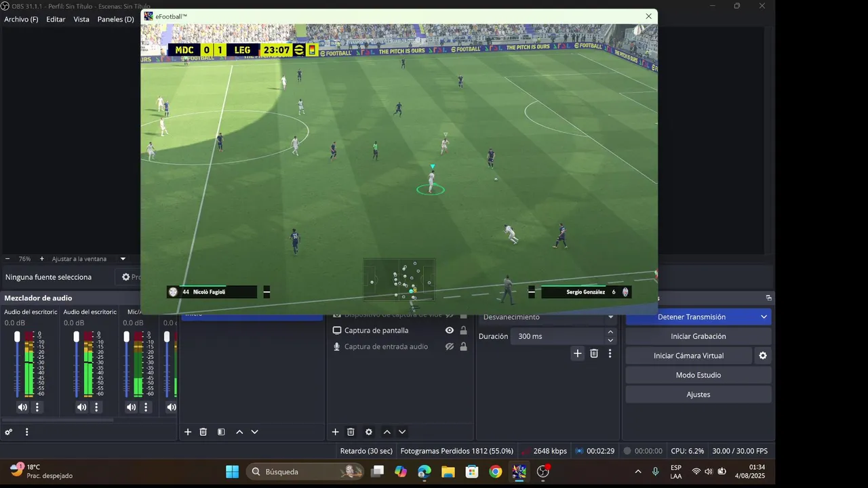Screen dimensions: 868x488
Task: Open transition three-dot options menu
Action: click(610, 353)
